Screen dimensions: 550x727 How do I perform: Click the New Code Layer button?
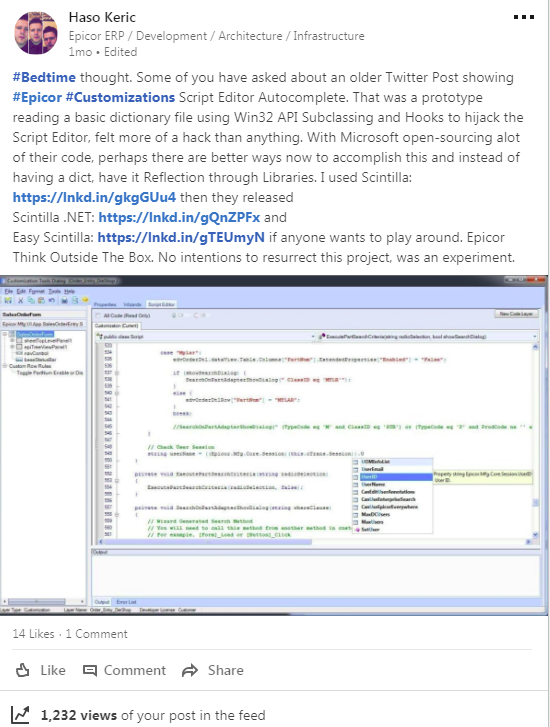pyautogui.click(x=516, y=314)
